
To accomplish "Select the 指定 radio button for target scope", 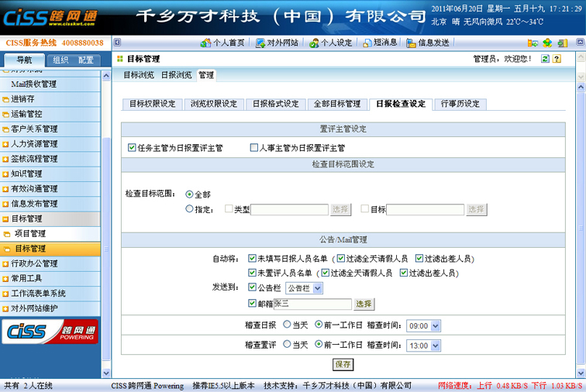I will [190, 208].
